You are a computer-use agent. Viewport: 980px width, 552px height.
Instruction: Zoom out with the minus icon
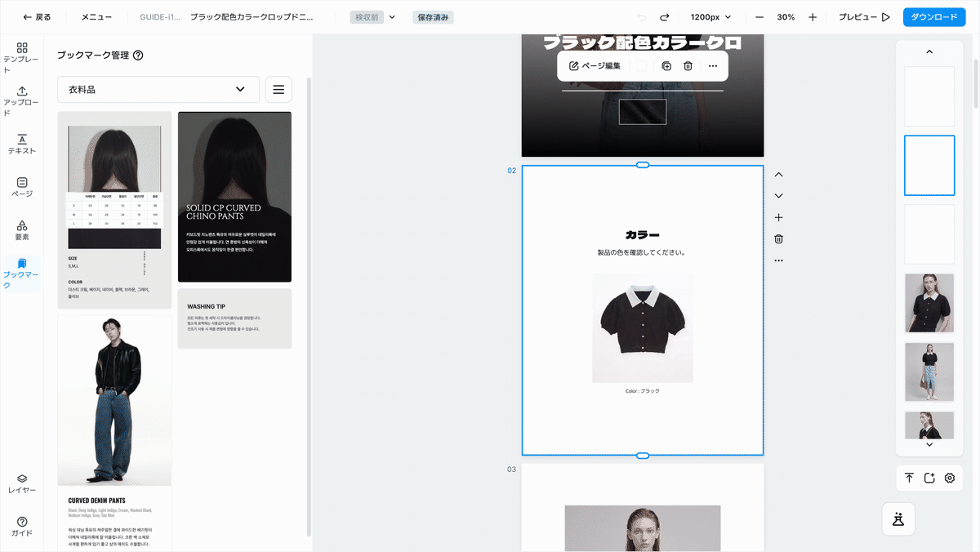(x=759, y=17)
